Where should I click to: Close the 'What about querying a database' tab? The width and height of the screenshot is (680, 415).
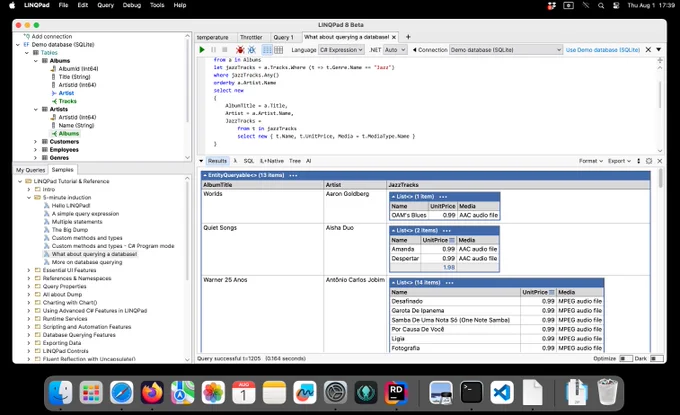tap(394, 37)
